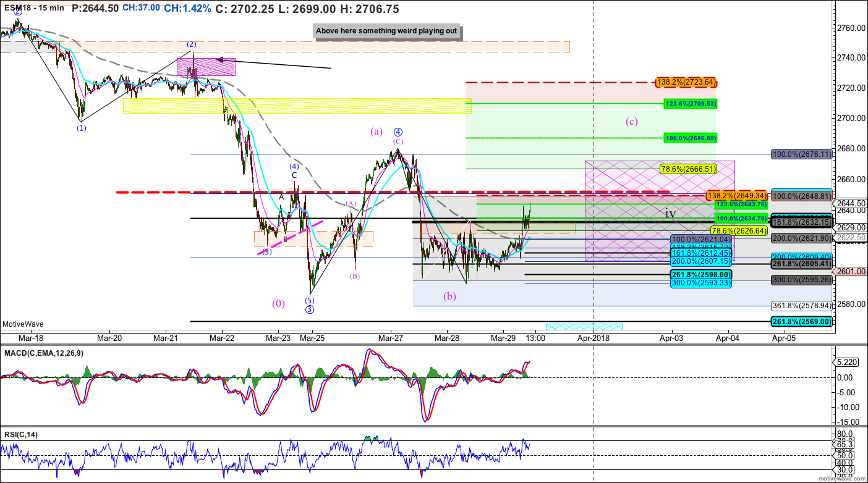Click the C wave label above wave A
Viewport: 868px width, 483px height.
[294, 175]
